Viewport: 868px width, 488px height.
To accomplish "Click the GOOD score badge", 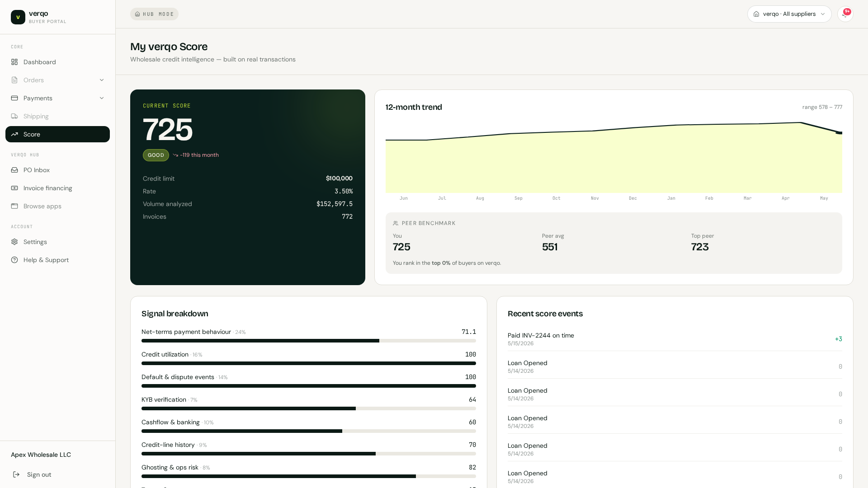I will pyautogui.click(x=156, y=155).
